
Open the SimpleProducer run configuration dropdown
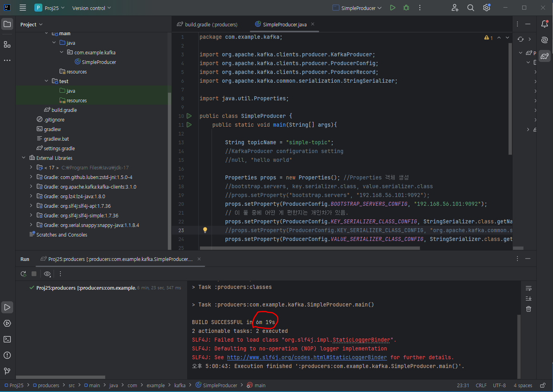357,8
